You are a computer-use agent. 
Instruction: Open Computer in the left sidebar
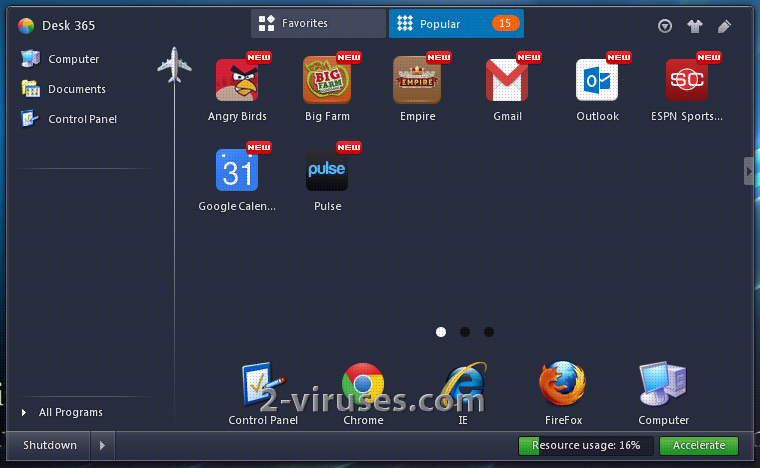[x=61, y=59]
